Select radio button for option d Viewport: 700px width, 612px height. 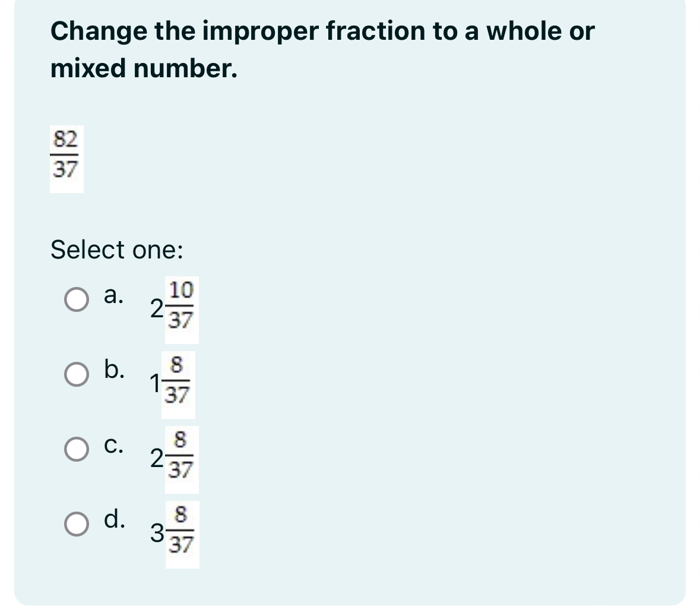coord(76,524)
